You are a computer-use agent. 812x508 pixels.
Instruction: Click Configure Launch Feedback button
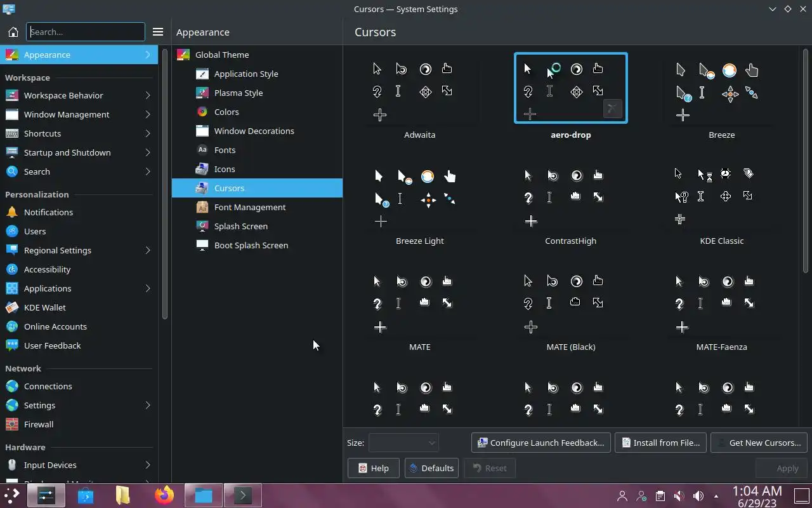(x=541, y=443)
